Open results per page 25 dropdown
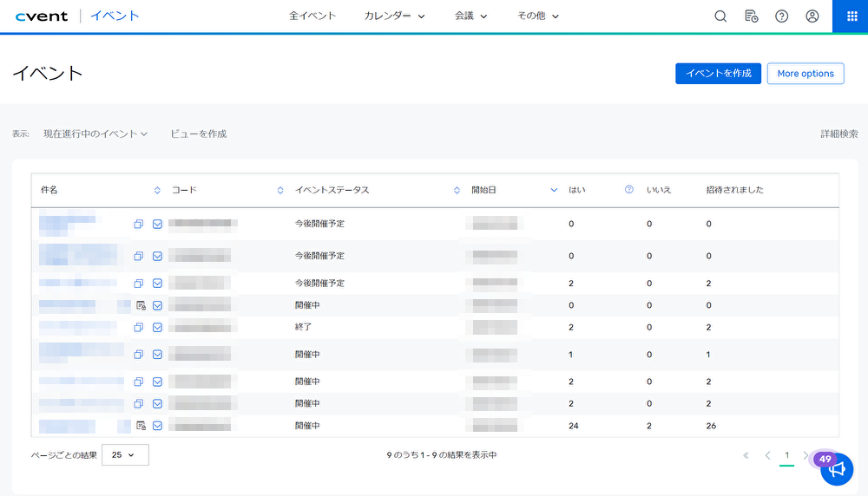The height and width of the screenshot is (496, 868). click(125, 454)
